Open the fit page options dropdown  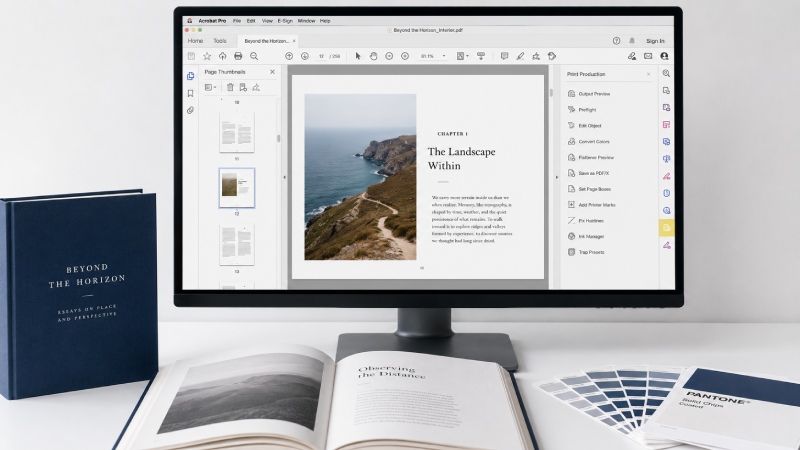pyautogui.click(x=462, y=56)
